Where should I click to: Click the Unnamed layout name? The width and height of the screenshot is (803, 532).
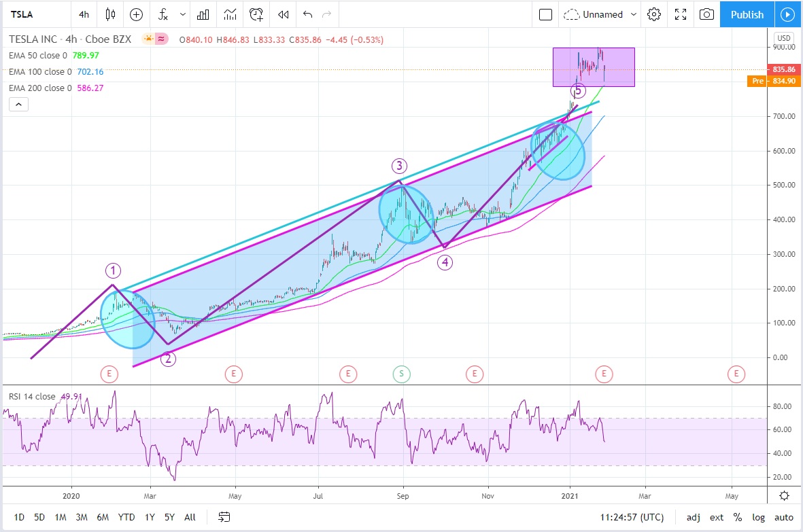[603, 14]
